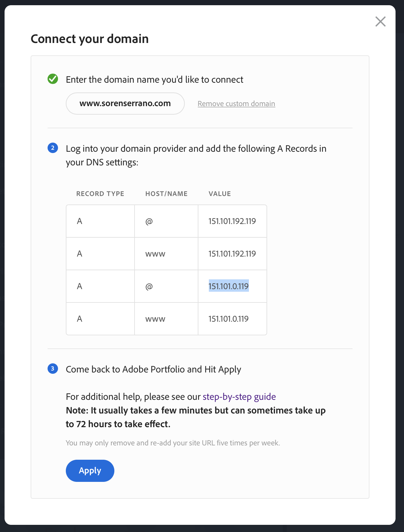Click the Connect your domain heading
Image resolution: width=404 pixels, height=532 pixels.
pos(90,39)
